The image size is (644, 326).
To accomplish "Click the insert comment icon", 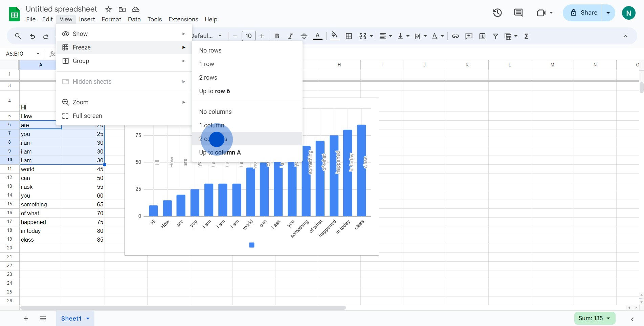I will [x=469, y=36].
